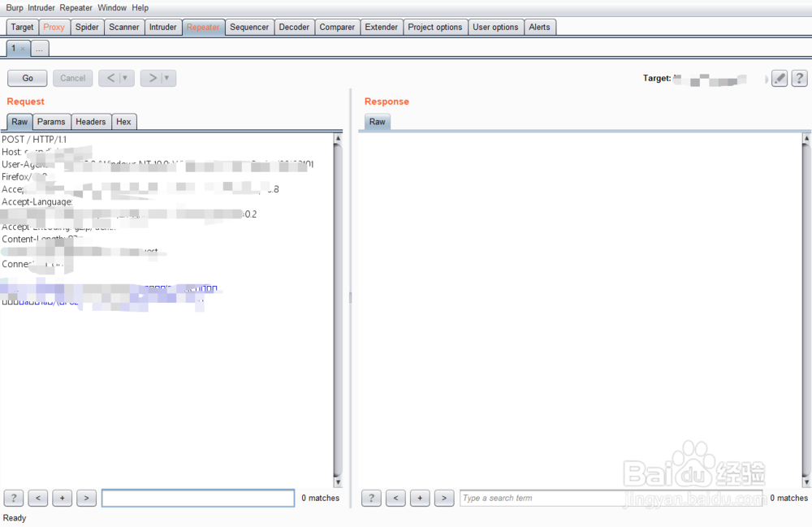Switch to the Proxy tab

[x=54, y=27]
